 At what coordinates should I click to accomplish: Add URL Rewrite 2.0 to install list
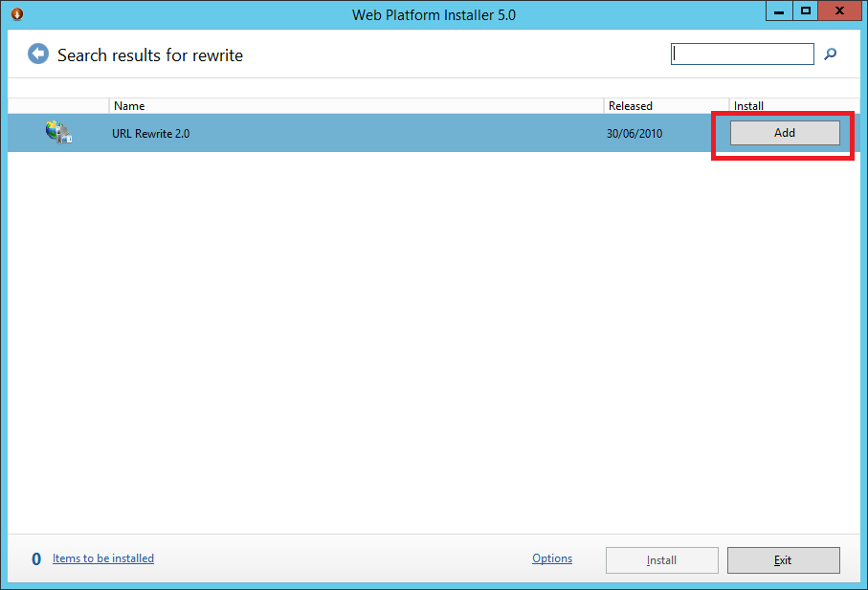[785, 133]
